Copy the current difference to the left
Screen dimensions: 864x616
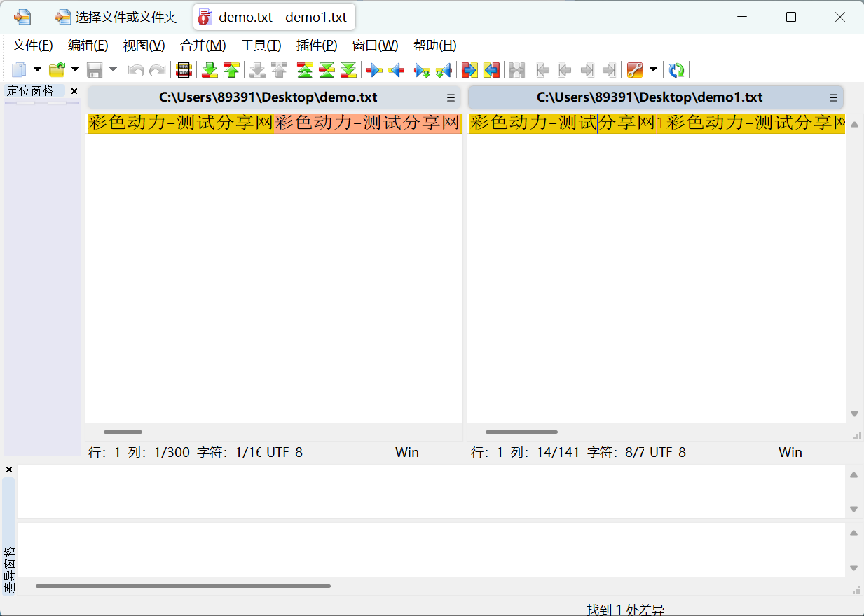397,69
